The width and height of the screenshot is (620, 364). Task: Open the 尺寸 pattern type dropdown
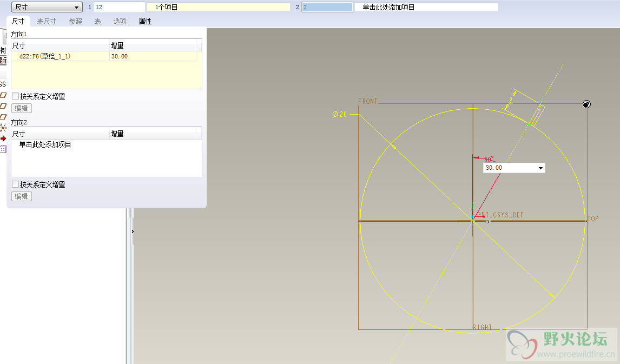pos(47,7)
